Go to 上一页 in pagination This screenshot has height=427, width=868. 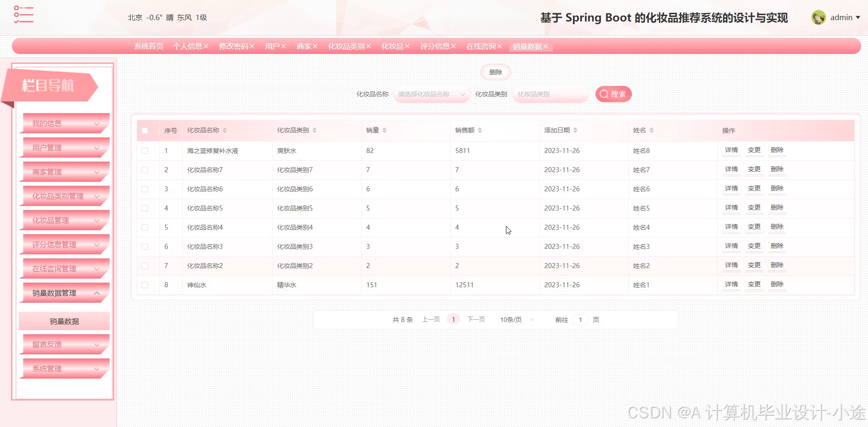coord(431,320)
